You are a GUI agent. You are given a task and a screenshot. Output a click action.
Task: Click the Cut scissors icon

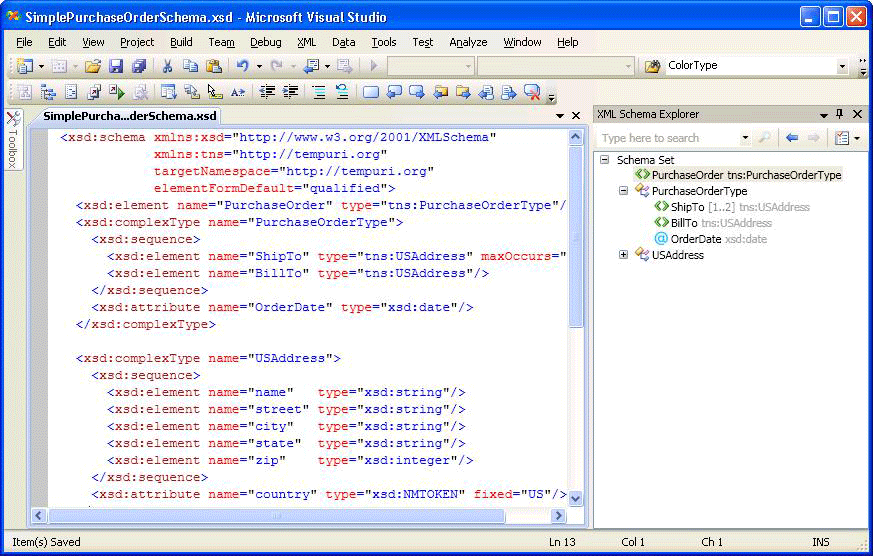pos(167,66)
